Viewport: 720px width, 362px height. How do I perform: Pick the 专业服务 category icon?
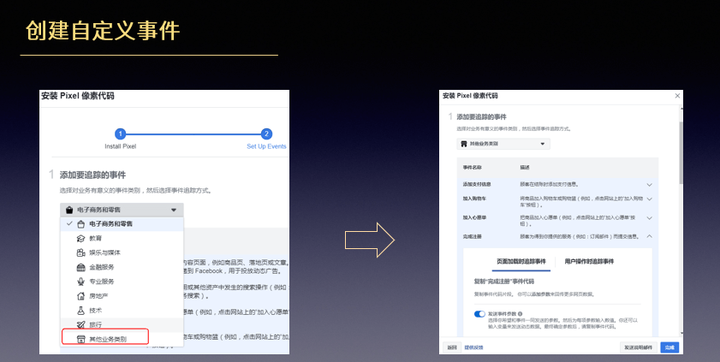(81, 282)
